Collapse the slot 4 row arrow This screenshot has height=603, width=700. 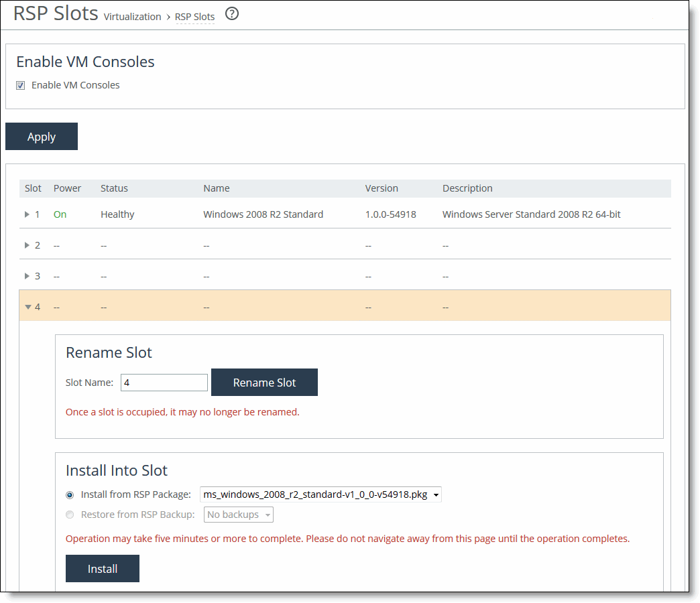tap(27, 307)
